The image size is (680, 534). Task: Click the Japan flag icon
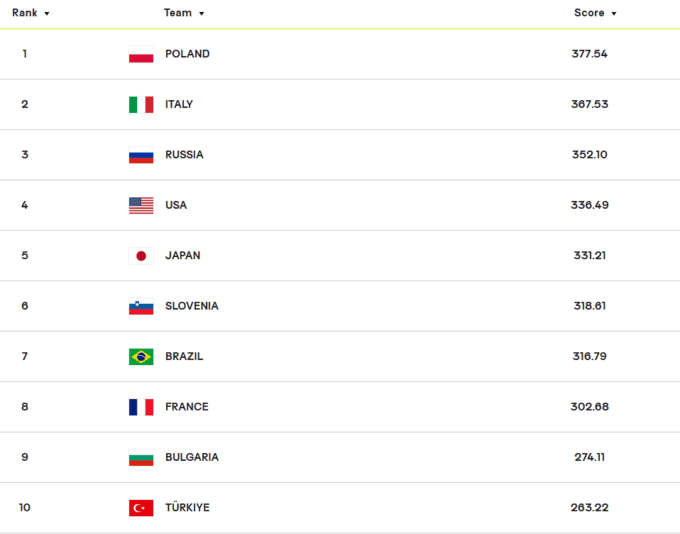141,256
